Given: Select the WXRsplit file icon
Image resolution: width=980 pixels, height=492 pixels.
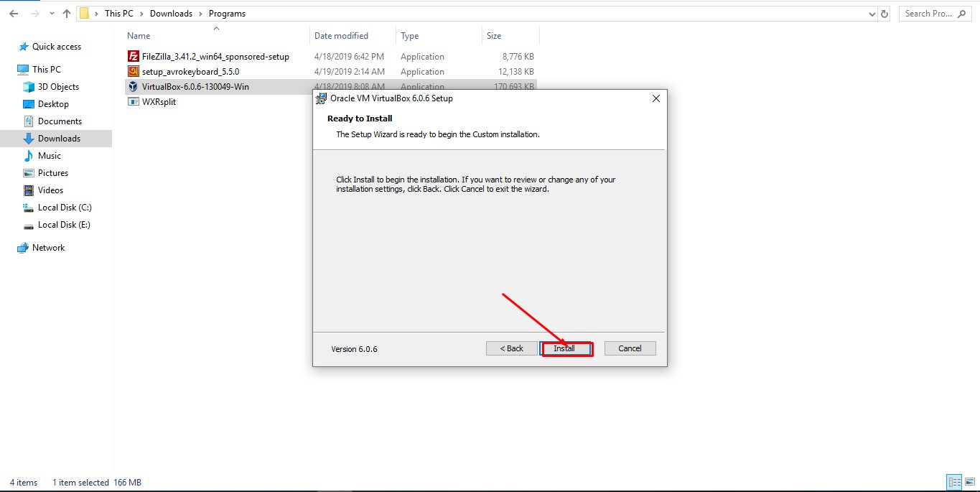Looking at the screenshot, I should click(133, 101).
